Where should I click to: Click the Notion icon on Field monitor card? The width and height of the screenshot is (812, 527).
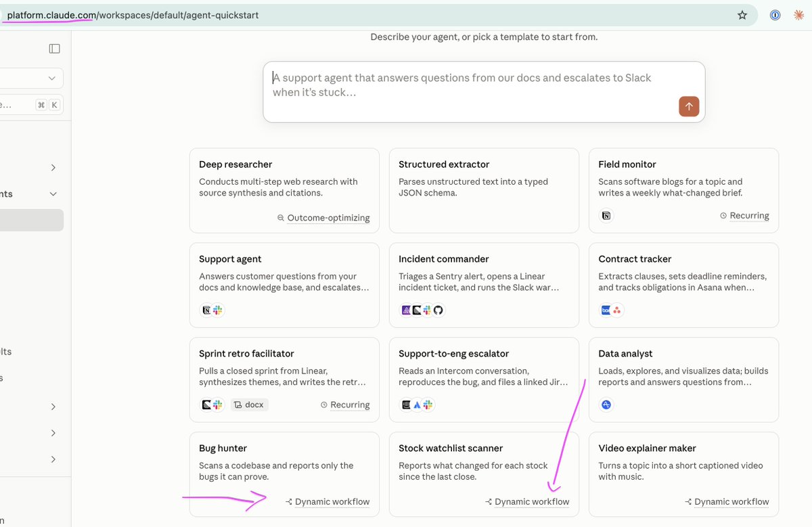[x=607, y=216]
